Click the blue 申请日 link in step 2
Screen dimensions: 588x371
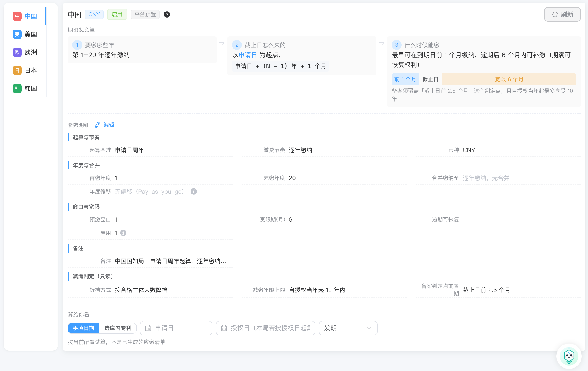click(248, 55)
